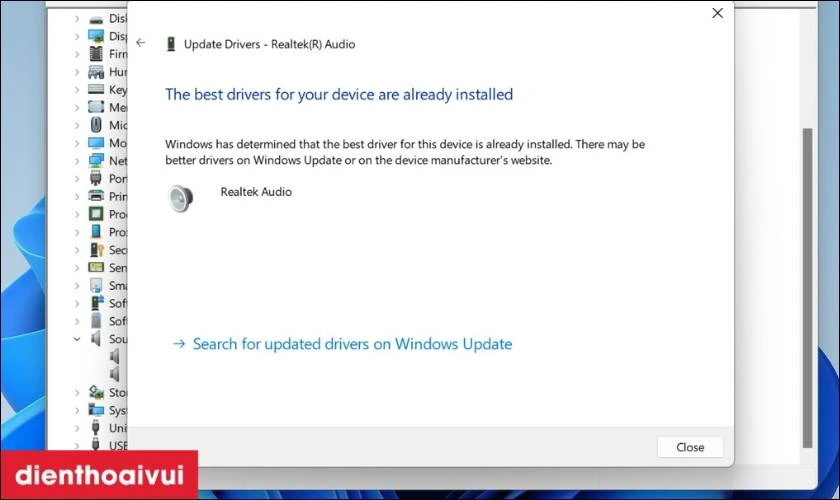Go back using the dialog's back arrow
The height and width of the screenshot is (500, 840).
tap(140, 43)
